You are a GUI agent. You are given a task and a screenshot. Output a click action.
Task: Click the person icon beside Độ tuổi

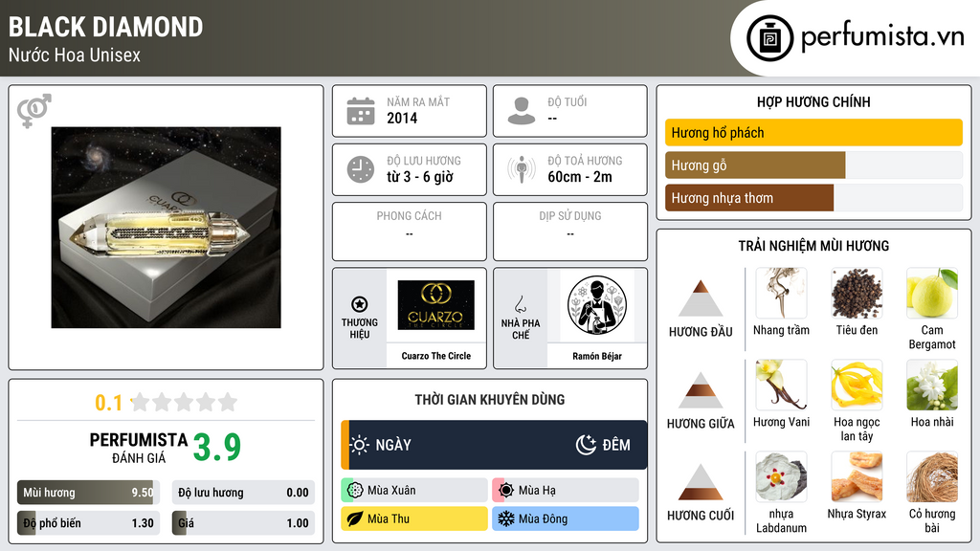[x=522, y=111]
